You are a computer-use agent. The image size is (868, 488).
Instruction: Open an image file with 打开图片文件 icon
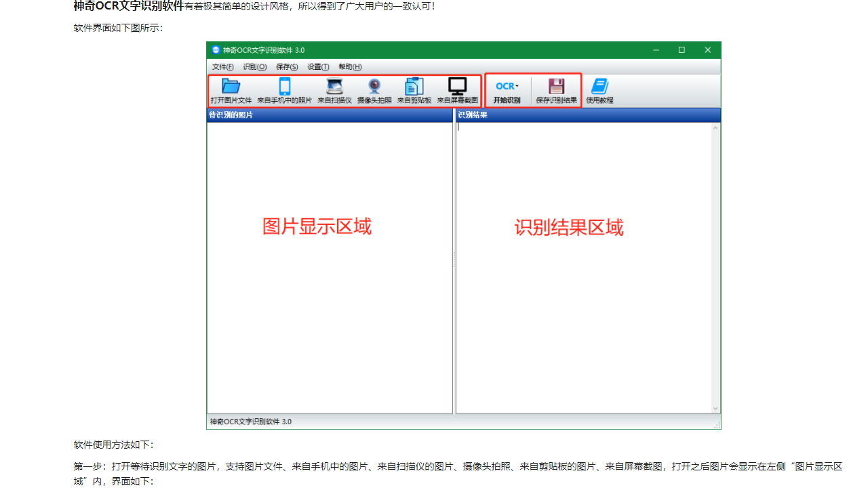click(231, 89)
